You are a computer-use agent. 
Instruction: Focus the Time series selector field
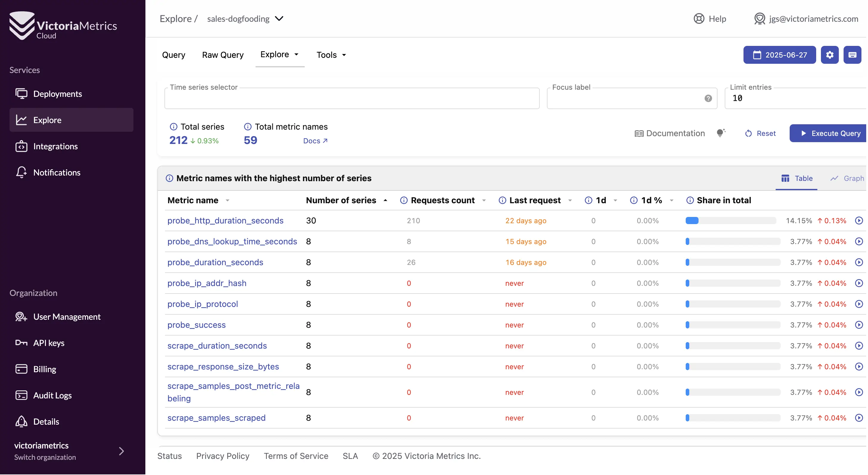352,98
